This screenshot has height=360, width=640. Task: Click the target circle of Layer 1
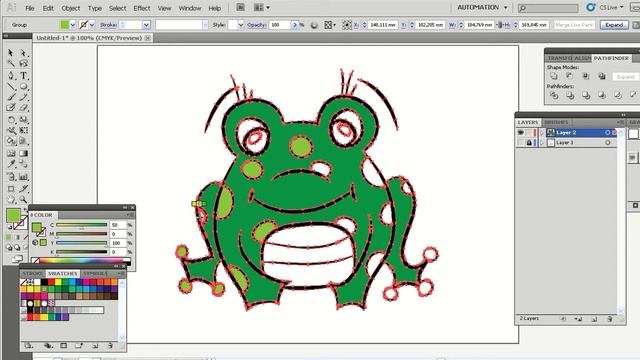[608, 143]
